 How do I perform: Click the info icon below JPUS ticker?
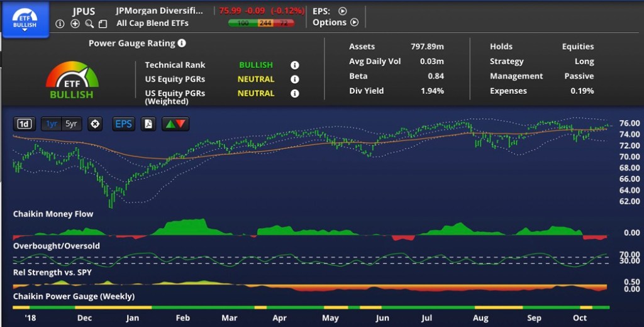pyautogui.click(x=60, y=23)
